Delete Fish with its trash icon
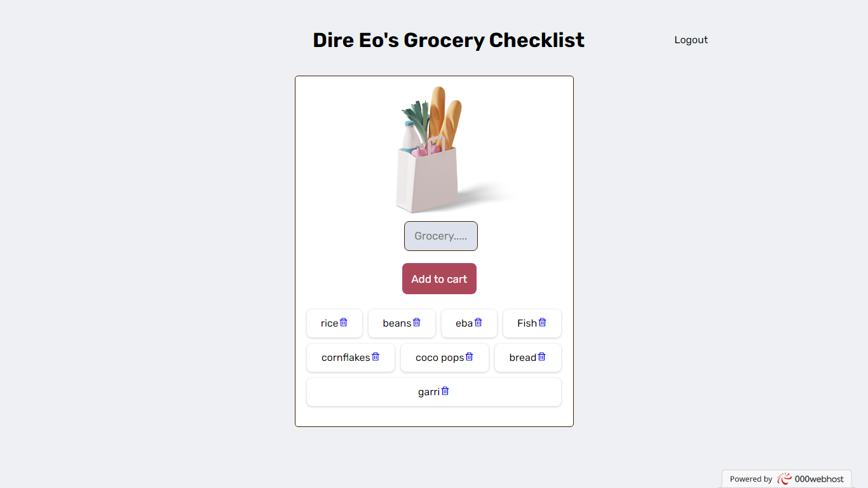 click(x=543, y=322)
